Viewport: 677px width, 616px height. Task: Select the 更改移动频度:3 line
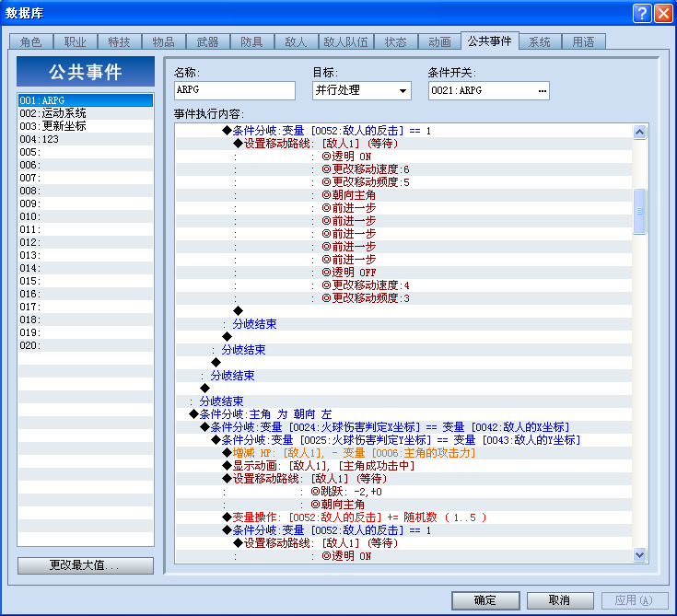pyautogui.click(x=403, y=298)
